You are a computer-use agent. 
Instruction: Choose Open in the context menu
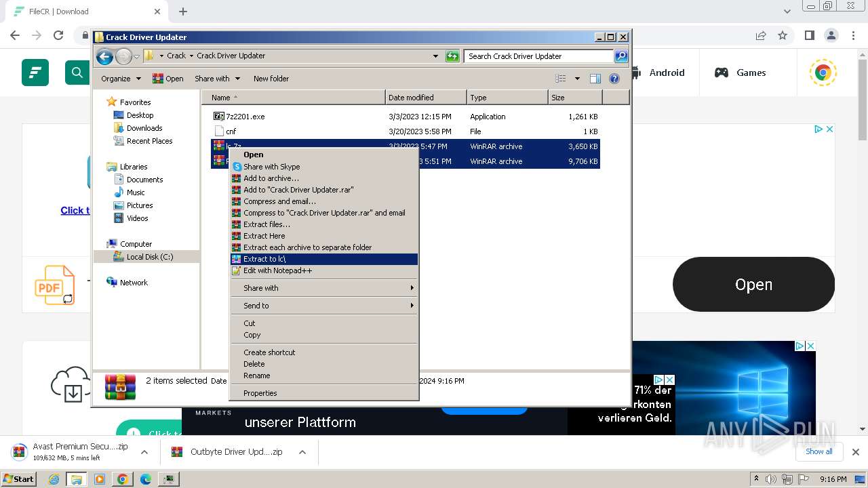click(324, 155)
